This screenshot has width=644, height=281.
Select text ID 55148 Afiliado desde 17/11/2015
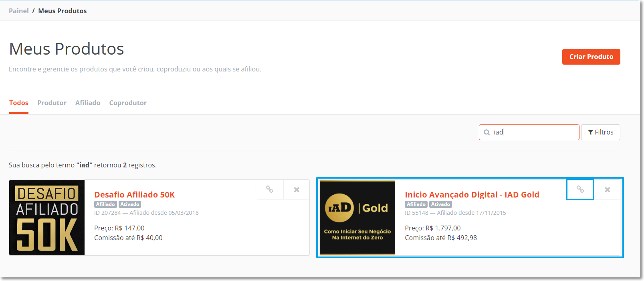click(455, 213)
